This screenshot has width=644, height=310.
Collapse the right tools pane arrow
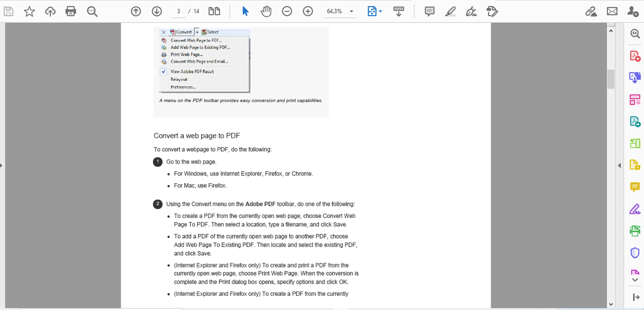tap(619, 165)
